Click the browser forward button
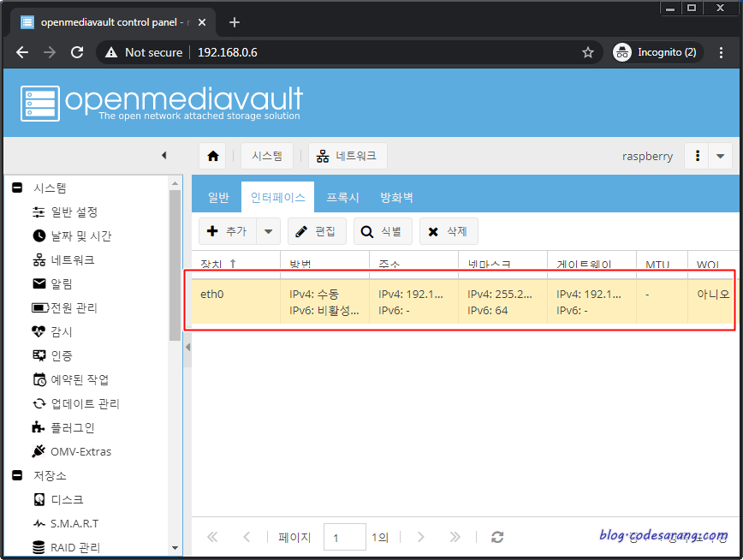 coord(50,52)
